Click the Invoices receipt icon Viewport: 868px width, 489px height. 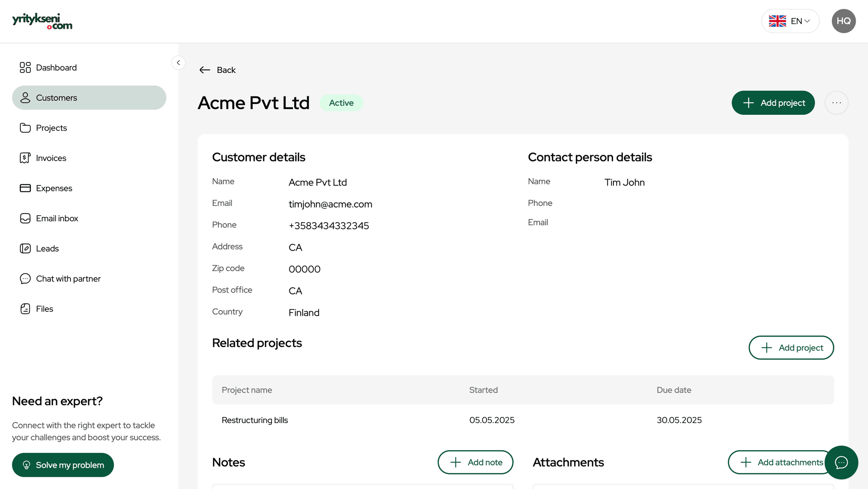pyautogui.click(x=25, y=158)
